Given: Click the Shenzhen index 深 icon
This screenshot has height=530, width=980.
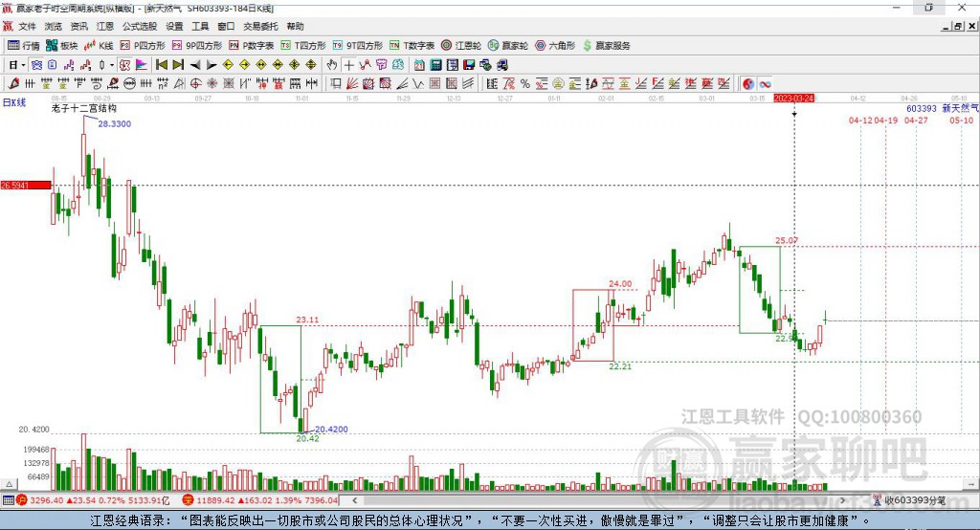Looking at the screenshot, I should point(188,500).
